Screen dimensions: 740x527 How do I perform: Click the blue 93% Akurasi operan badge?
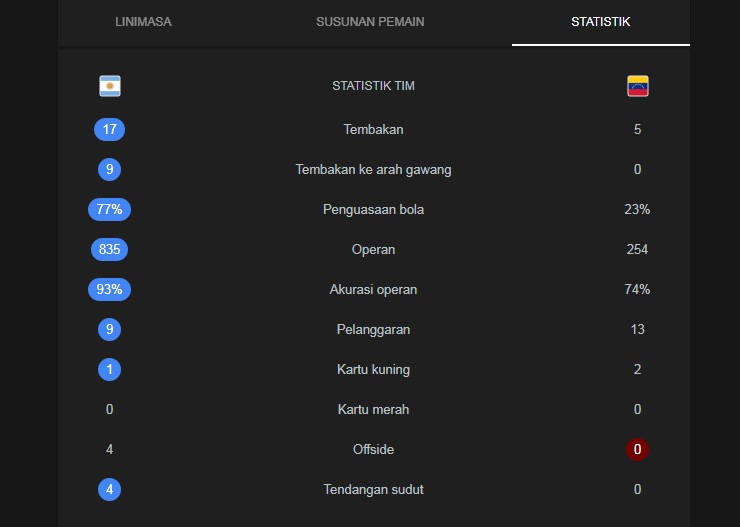(x=109, y=289)
